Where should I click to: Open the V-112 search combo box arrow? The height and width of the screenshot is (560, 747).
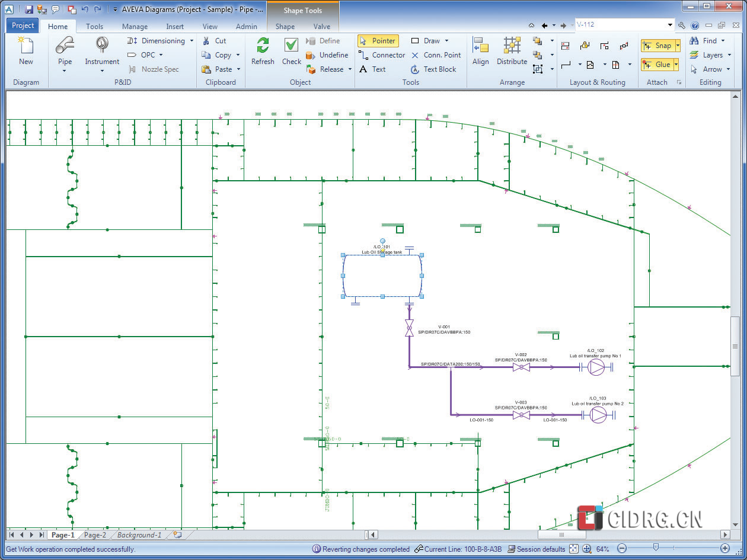pos(671,25)
